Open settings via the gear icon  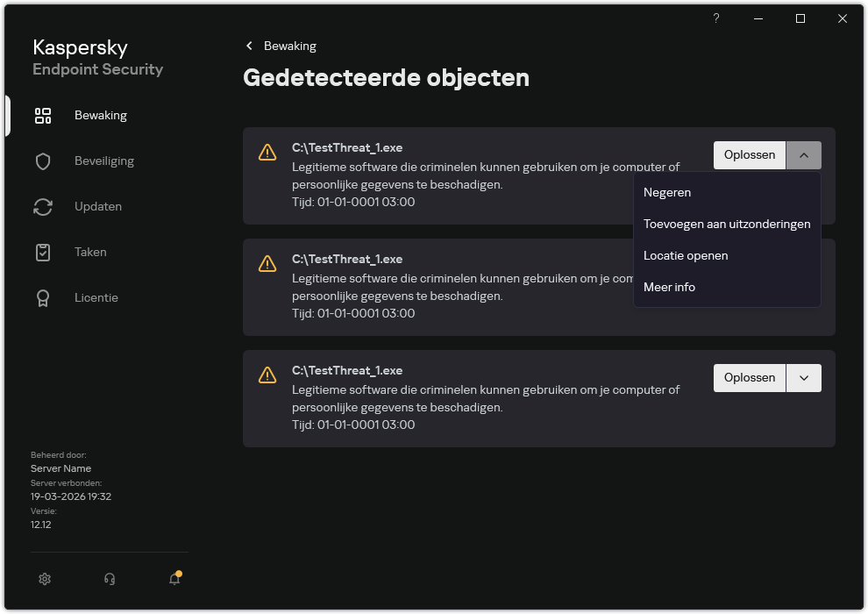coord(44,579)
